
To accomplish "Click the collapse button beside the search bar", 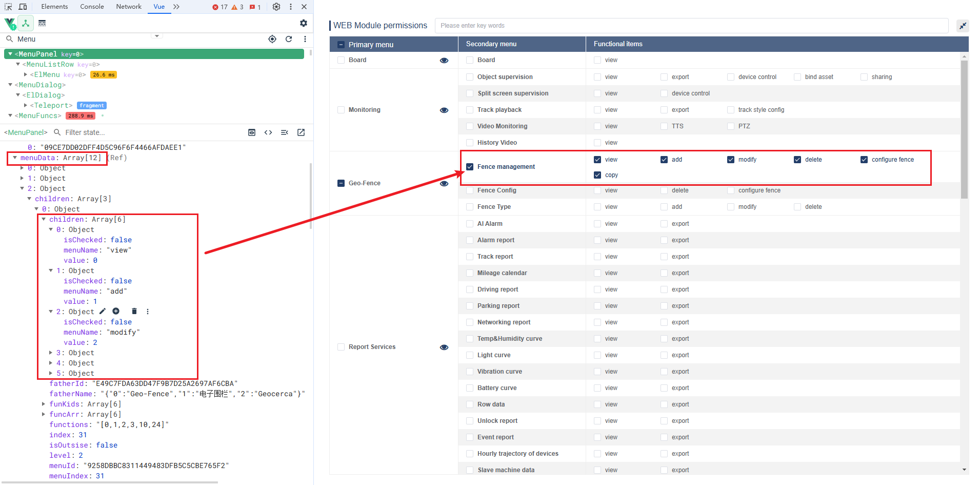I will (963, 26).
